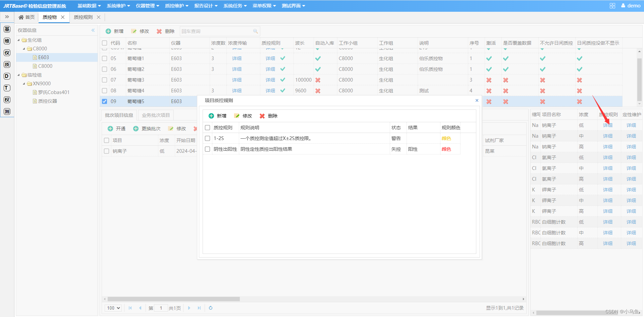
Task: Check the row 08 葡萄糖4 checkbox
Action: tap(105, 91)
